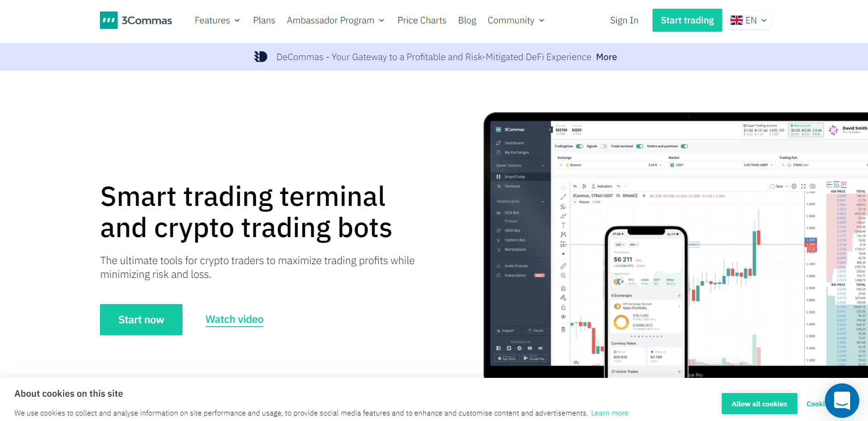This screenshot has width=868, height=421.
Task: Click the lock drawings icon in chart
Action: click(x=563, y=307)
